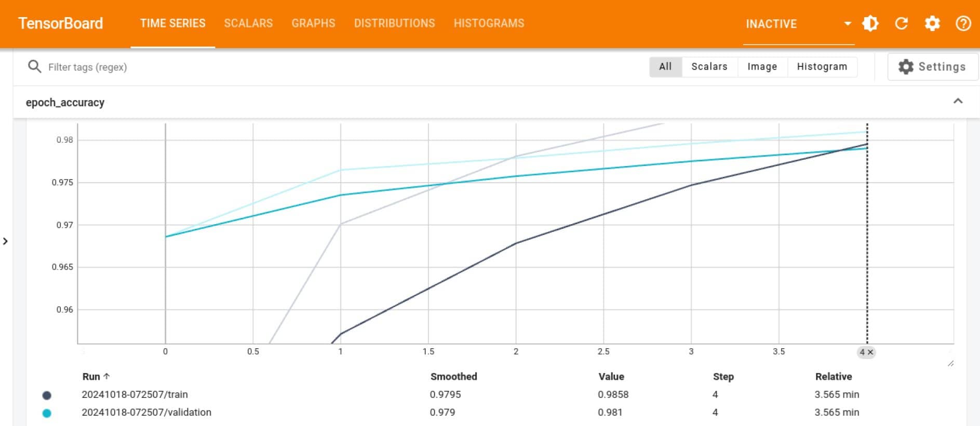
Task: Click the search magnifier icon
Action: pos(34,66)
